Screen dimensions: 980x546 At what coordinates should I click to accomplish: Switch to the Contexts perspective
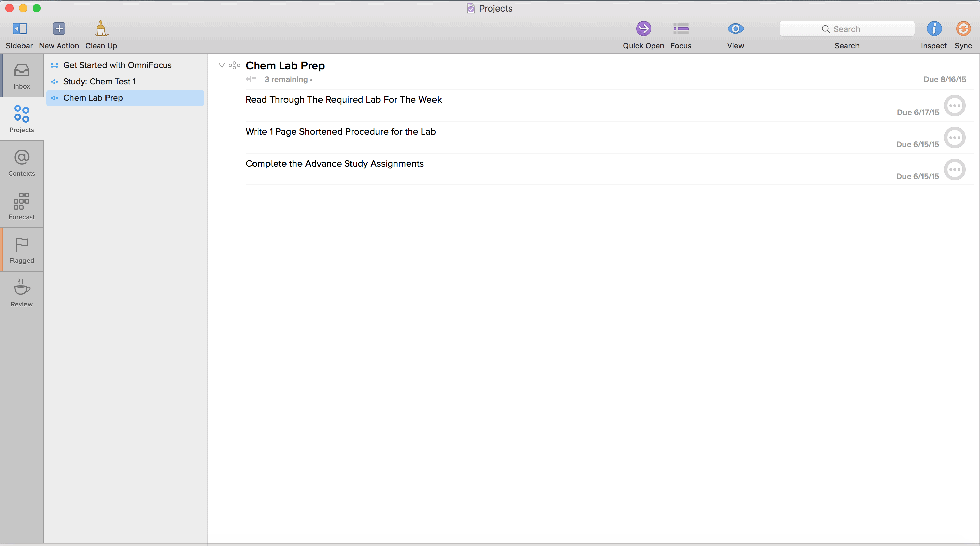22,163
